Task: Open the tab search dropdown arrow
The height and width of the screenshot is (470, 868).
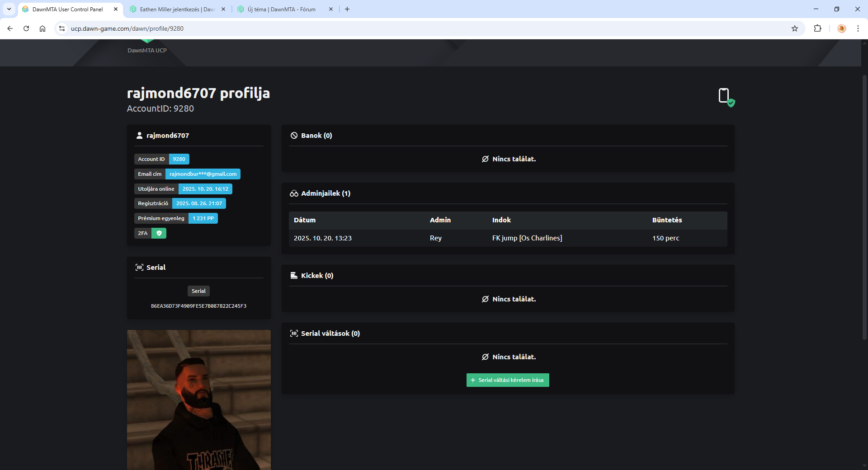Action: point(9,9)
